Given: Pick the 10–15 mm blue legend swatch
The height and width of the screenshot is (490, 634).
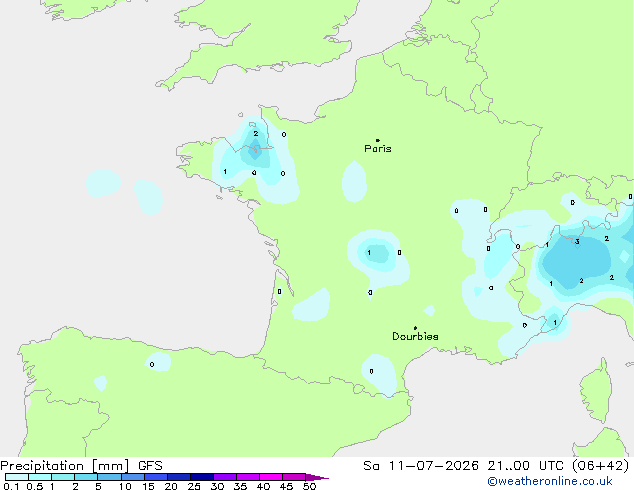Looking at the screenshot, I should pos(133,477).
